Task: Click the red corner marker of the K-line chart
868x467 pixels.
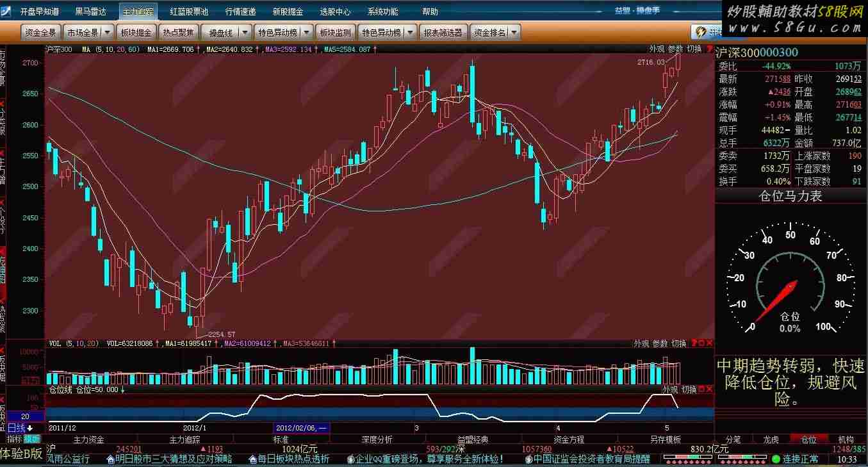Action: (709, 49)
